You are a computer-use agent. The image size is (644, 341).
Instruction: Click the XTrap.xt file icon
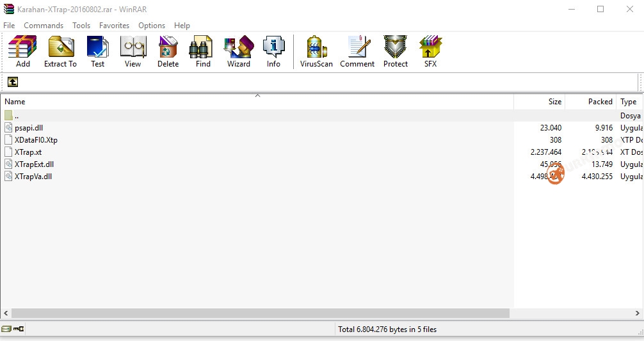[x=8, y=152]
